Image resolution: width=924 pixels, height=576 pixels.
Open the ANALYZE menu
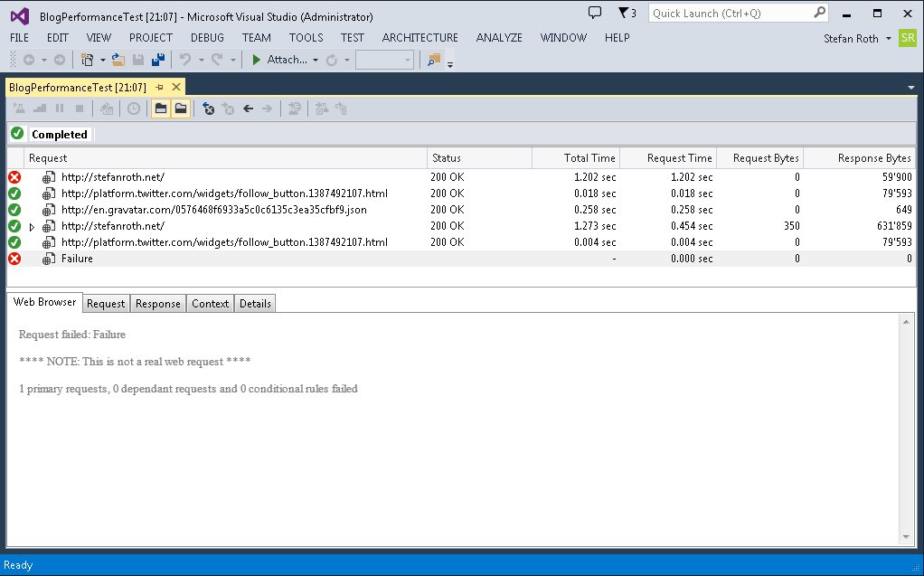point(499,38)
